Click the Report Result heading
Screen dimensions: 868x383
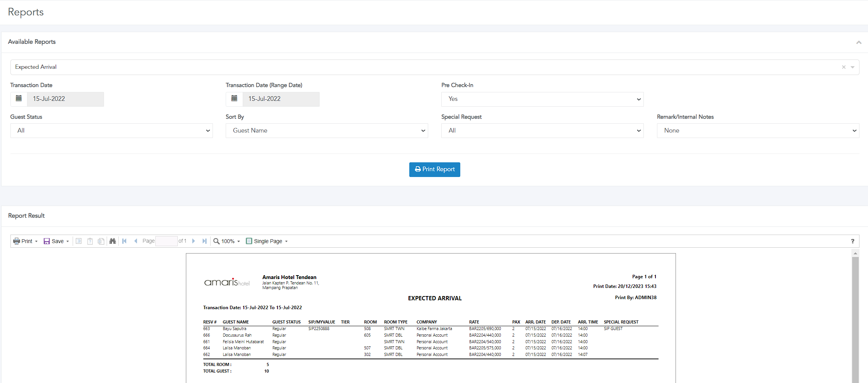[26, 216]
